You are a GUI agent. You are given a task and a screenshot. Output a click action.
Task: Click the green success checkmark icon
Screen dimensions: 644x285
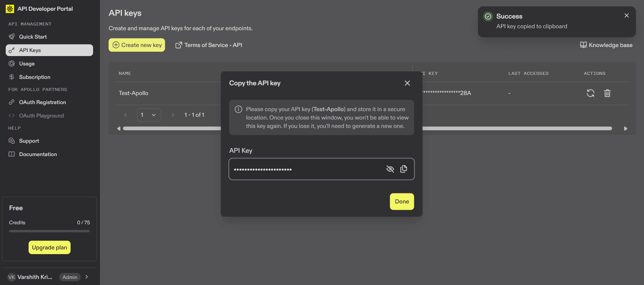click(488, 16)
